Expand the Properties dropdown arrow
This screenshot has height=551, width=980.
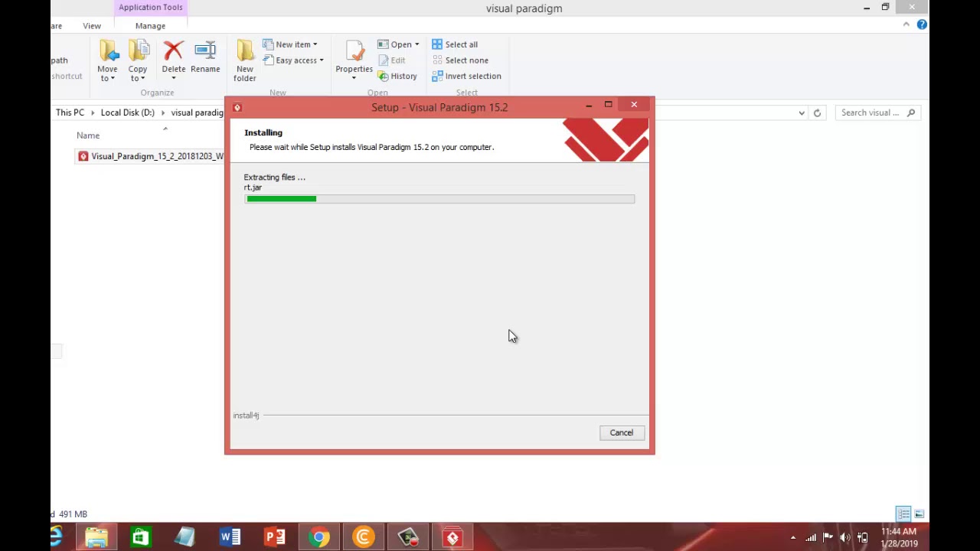pos(354,78)
